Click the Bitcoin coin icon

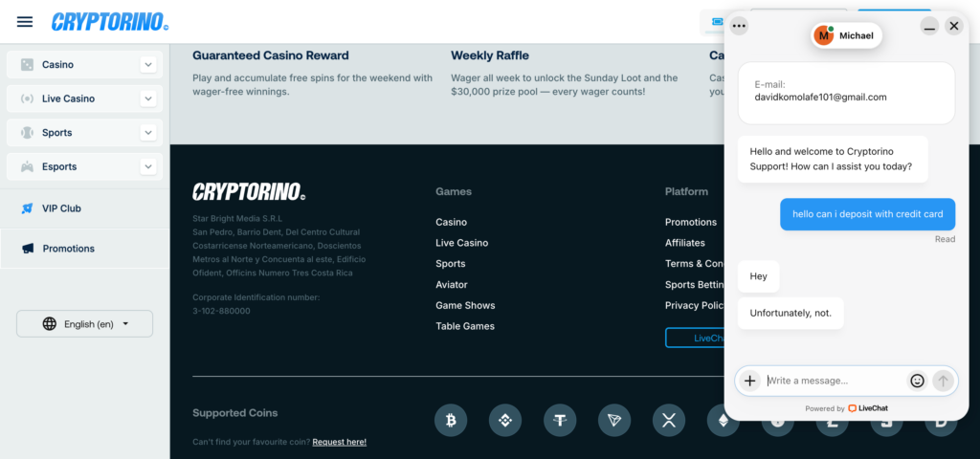(451, 421)
